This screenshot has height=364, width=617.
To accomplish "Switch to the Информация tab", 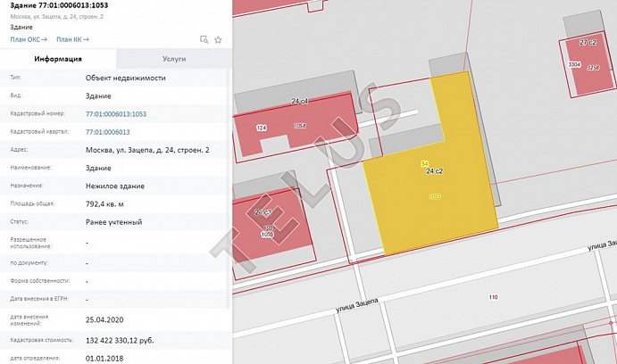I will pos(58,59).
